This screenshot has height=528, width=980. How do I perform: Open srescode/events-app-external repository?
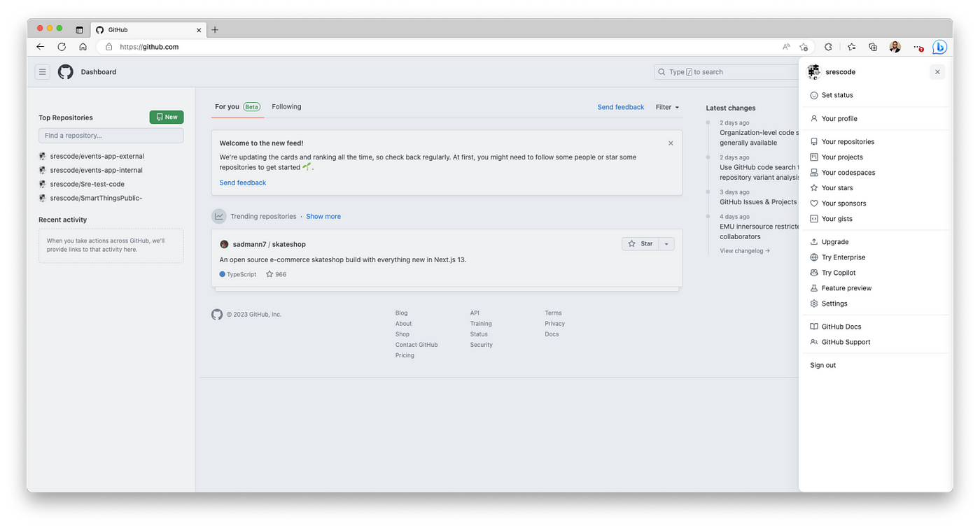97,157
